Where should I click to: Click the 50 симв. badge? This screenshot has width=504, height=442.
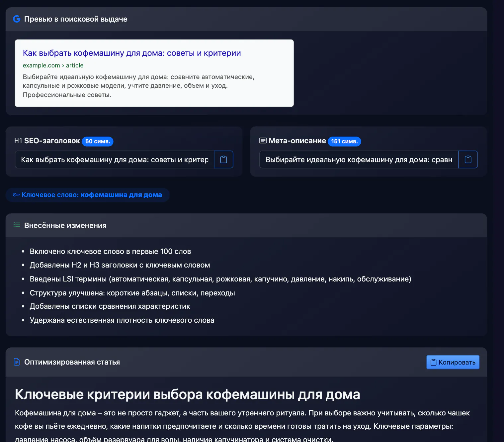[x=98, y=141]
